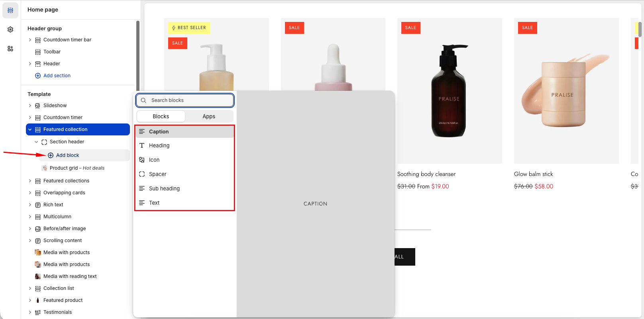
Task: Expand the Countdown timer bar section
Action: tap(30, 40)
